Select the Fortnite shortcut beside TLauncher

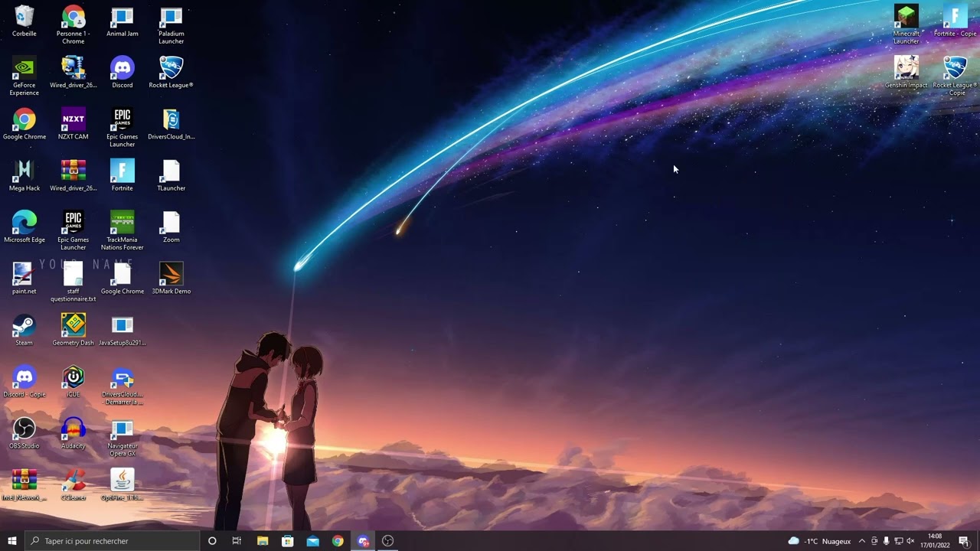[x=122, y=175]
